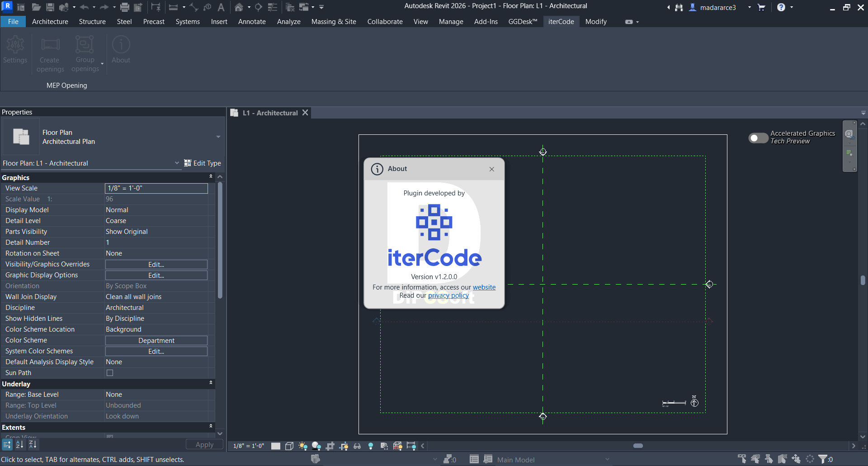Switch to the Annotate ribbon tab
The width and height of the screenshot is (868, 466).
[252, 22]
